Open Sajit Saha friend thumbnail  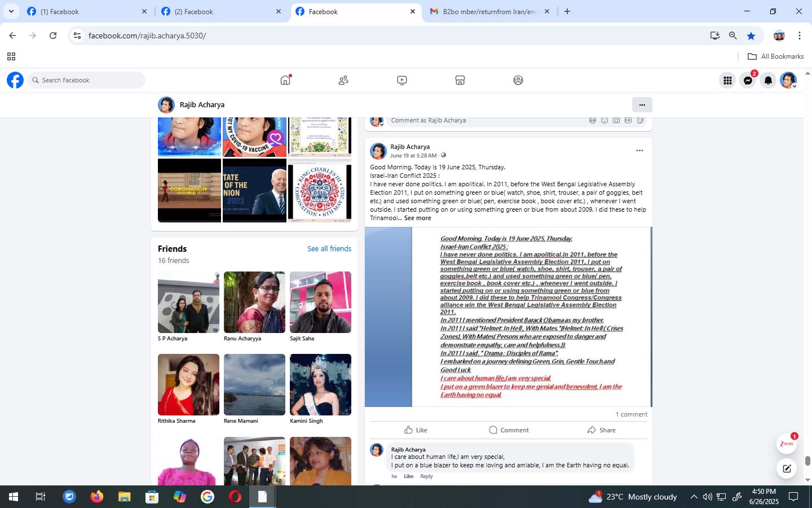(320, 302)
